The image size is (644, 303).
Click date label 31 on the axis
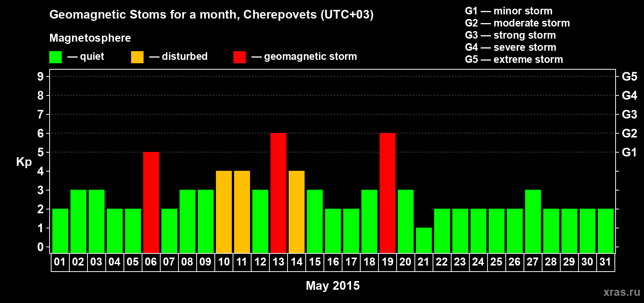(605, 262)
